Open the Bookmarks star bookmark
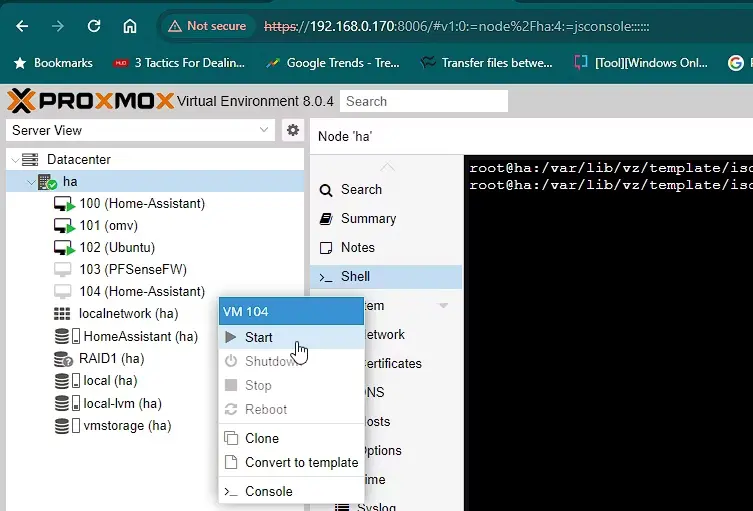Screen dimensions: 753x511 tap(53, 63)
